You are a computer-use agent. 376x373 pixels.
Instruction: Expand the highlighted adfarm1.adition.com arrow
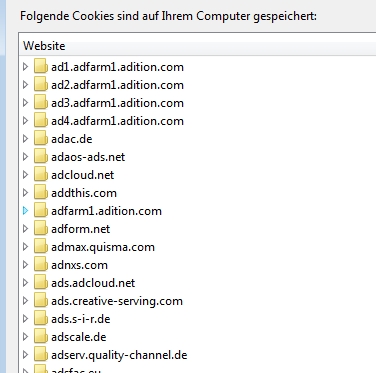pyautogui.click(x=26, y=211)
